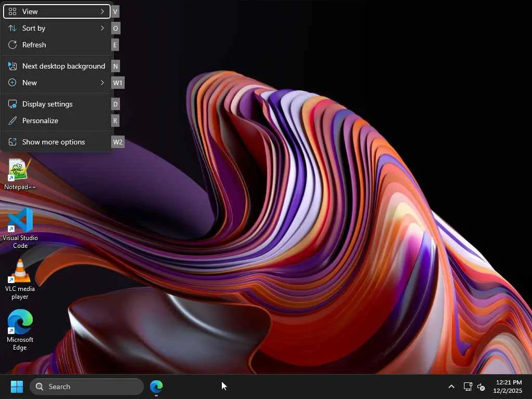Select the Visual Studio Code desktop icon

tap(20, 229)
